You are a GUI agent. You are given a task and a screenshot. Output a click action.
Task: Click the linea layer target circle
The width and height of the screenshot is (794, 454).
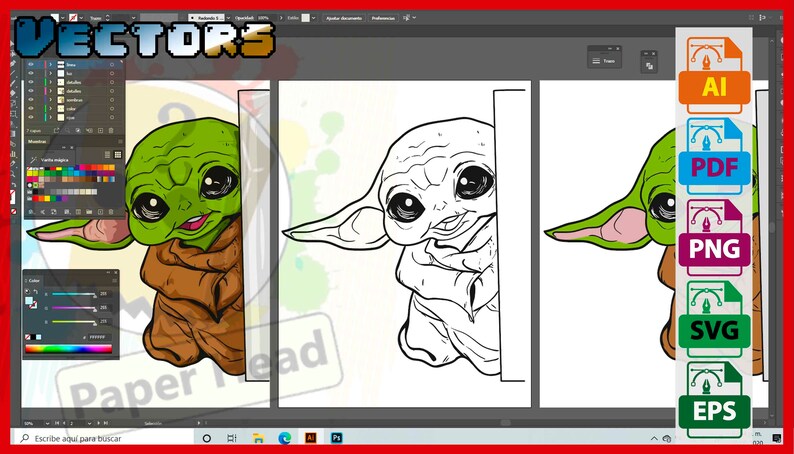(x=112, y=65)
